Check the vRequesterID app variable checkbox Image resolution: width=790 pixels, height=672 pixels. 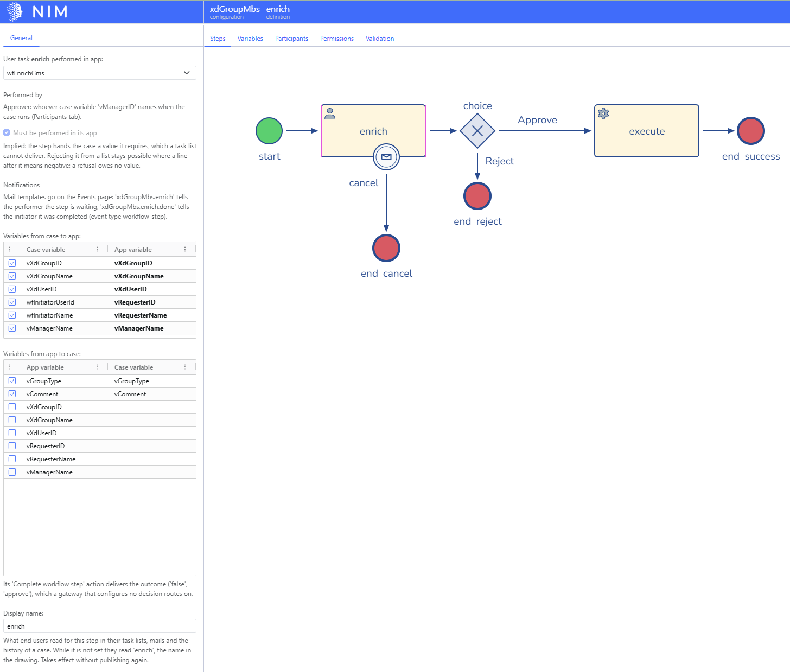[x=12, y=446]
